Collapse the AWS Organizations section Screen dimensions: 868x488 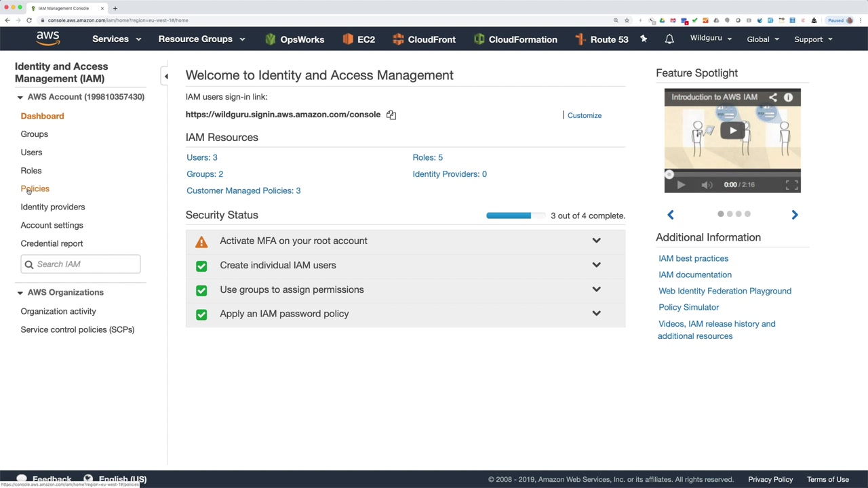click(x=20, y=293)
